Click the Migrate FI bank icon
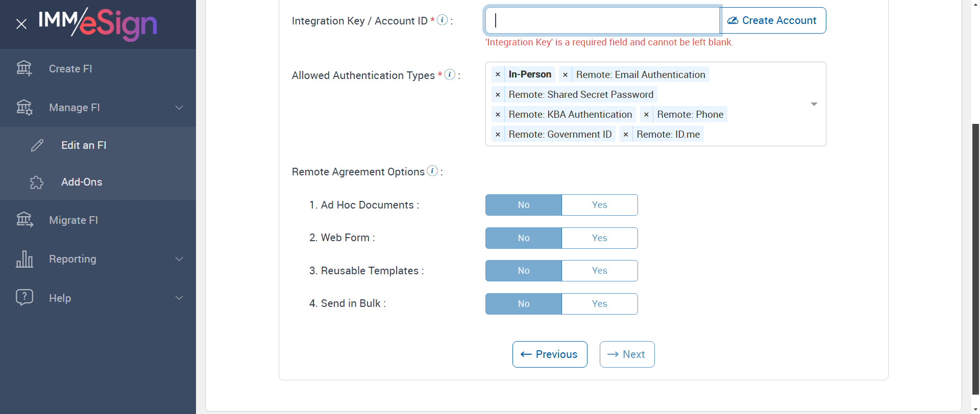This screenshot has width=980, height=414. [24, 220]
